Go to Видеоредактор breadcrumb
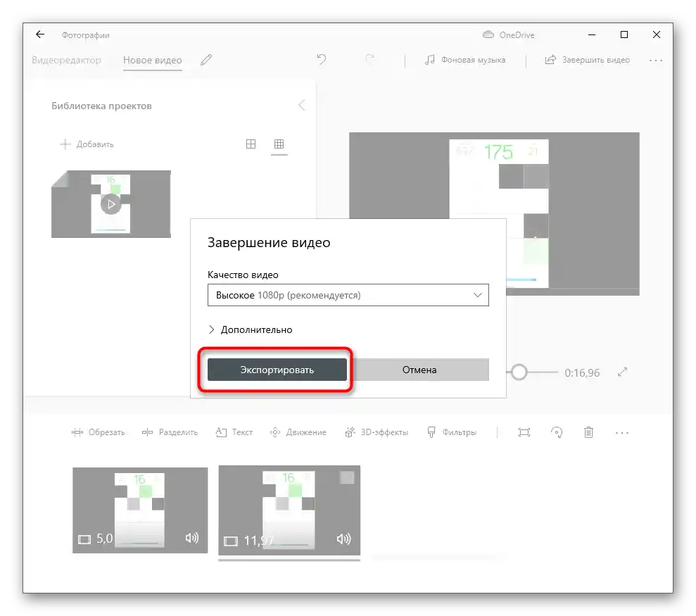The image size is (696, 616). [66, 60]
